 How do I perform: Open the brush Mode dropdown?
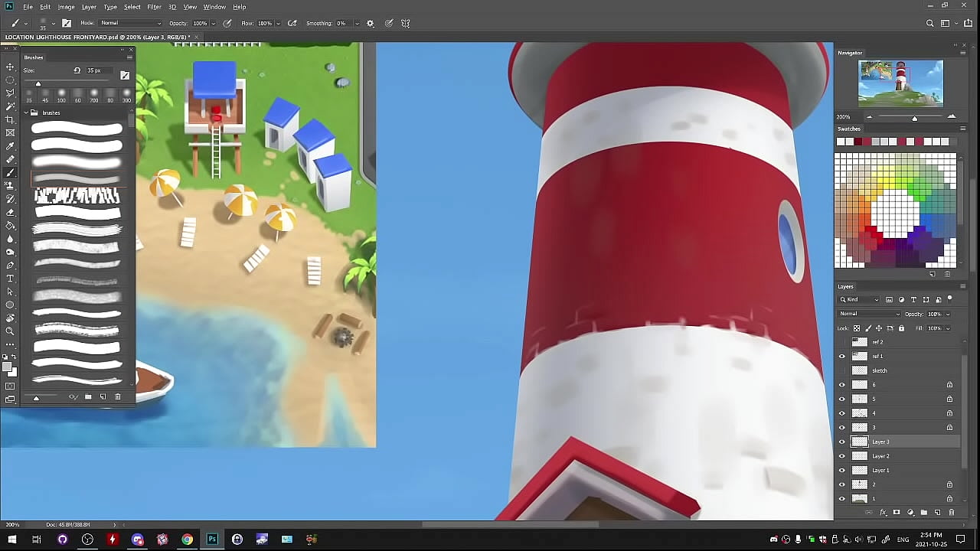131,24
